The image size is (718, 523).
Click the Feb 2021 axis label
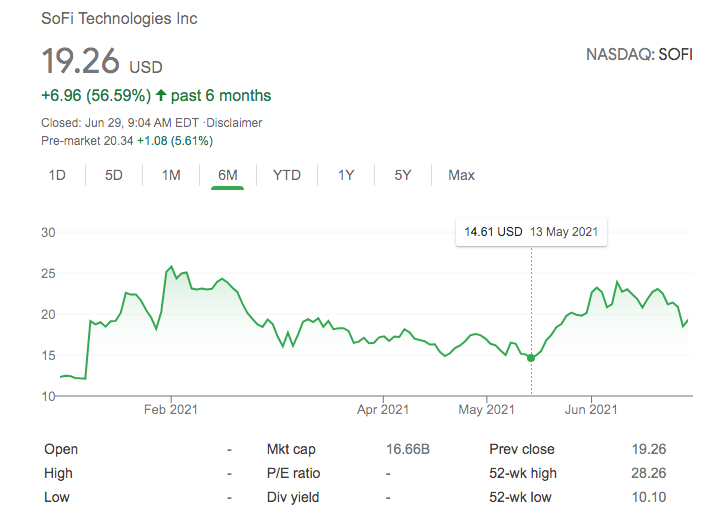pos(170,409)
